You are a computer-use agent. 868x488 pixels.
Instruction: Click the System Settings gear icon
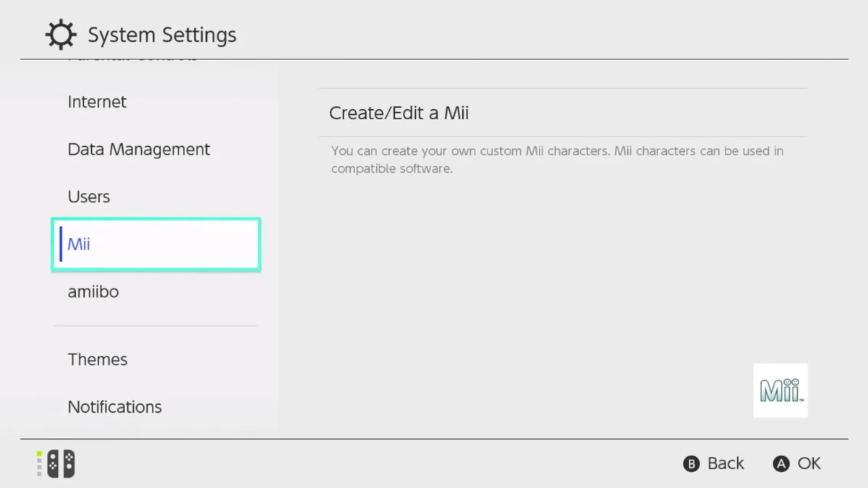[x=61, y=33]
